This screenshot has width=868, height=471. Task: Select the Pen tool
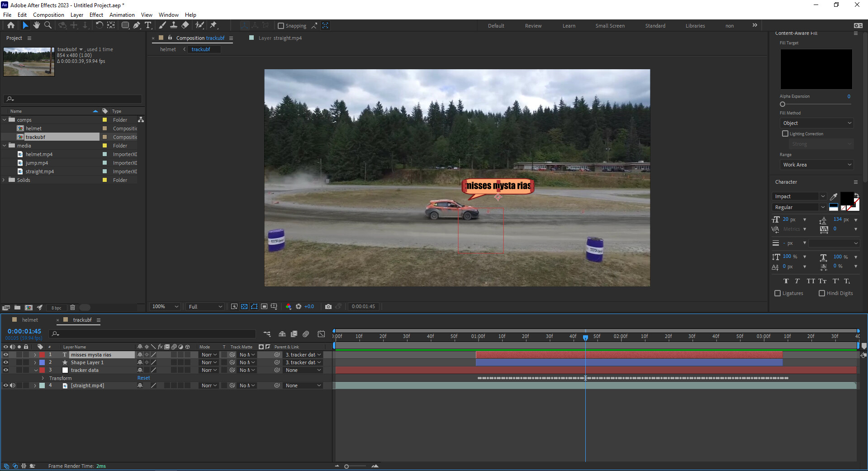tap(137, 25)
